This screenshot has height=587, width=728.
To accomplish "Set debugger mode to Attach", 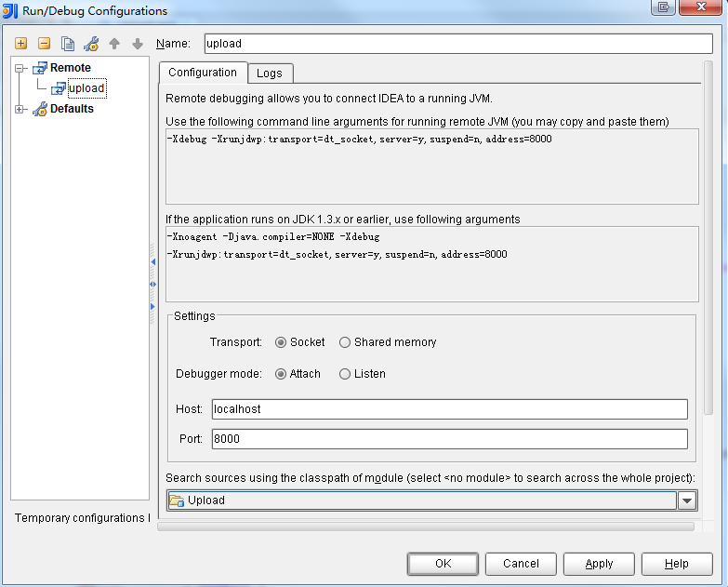I will [298, 374].
